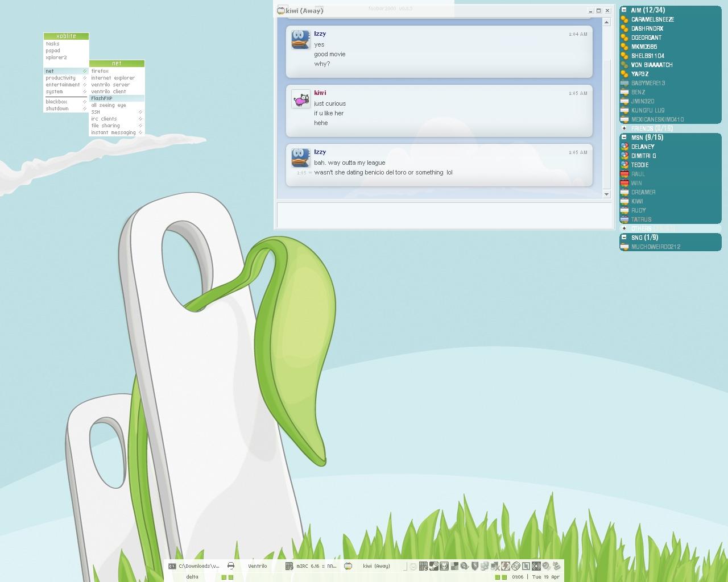Click the kiwi chat taskbar icon

349,566
